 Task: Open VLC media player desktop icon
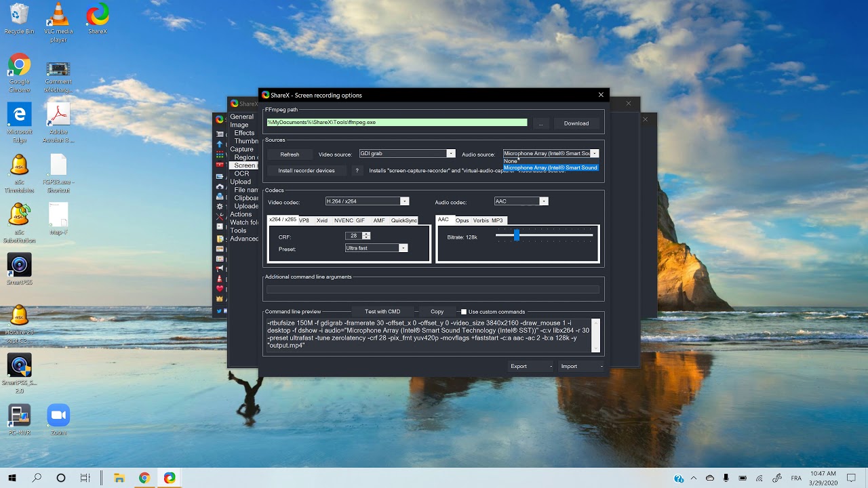pos(58,22)
